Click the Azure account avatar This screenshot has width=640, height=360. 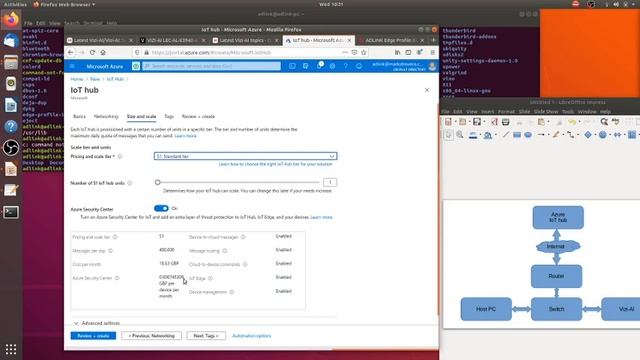[432, 66]
